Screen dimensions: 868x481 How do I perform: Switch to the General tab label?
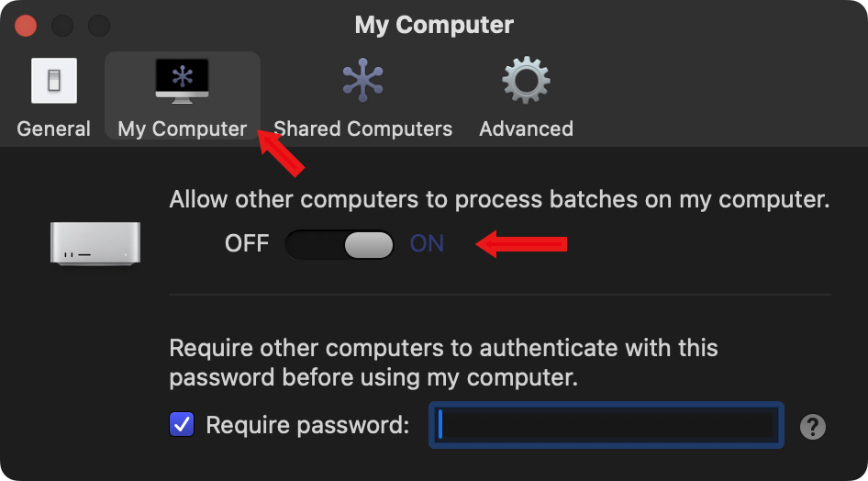tap(53, 129)
